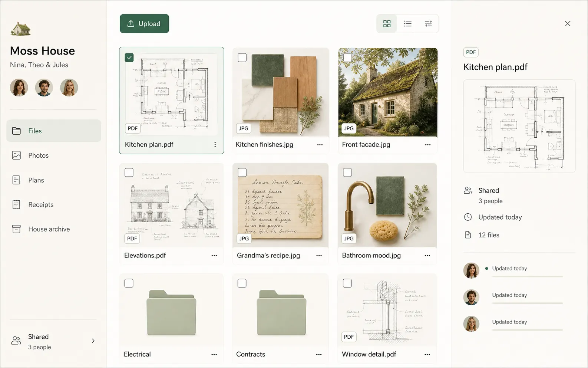
Task: Open more options for Kitchen finishes.jpg
Action: point(320,145)
